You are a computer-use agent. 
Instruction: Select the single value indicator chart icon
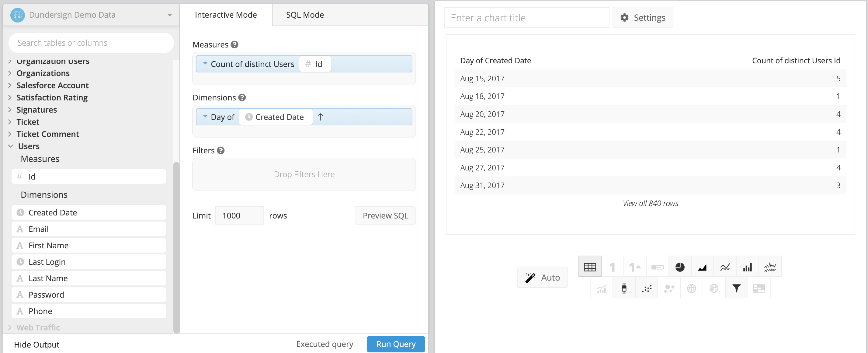click(x=635, y=267)
